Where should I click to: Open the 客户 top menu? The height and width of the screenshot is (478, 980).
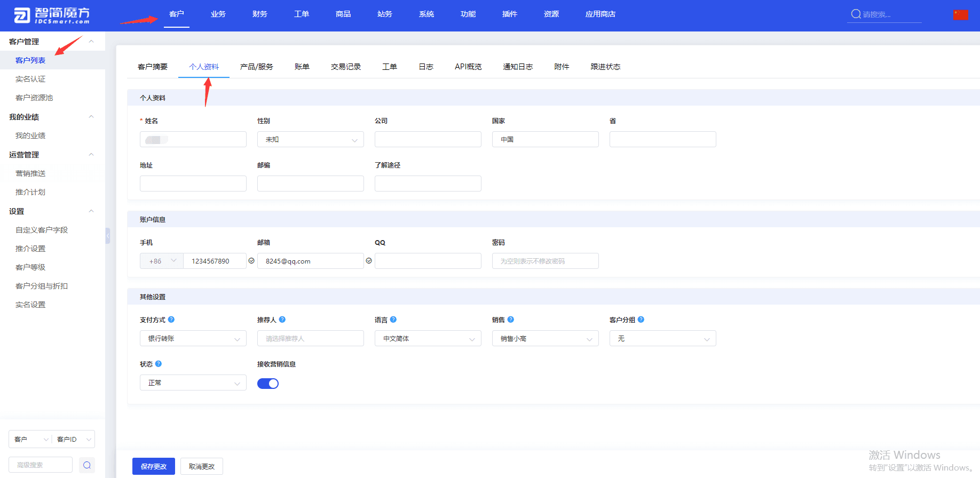(x=177, y=14)
